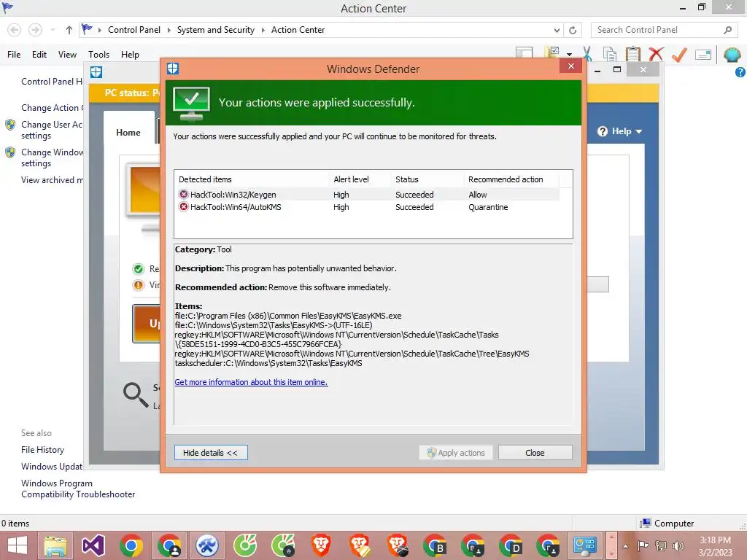Click the taskbar toolbar scroll arrows
Screen dimensions: 747x560
point(611,545)
